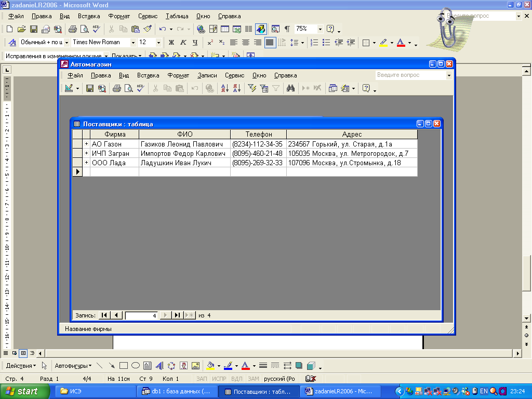The width and height of the screenshot is (532, 399).
Task: Open Действия drawing menu
Action: [21, 366]
